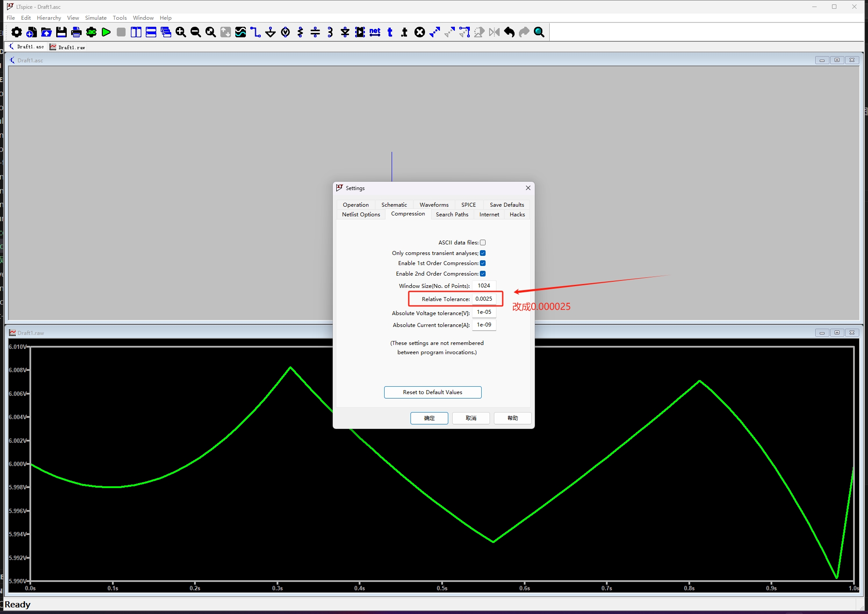
Task: Click the Absolute Current tolerance field
Action: [x=484, y=325]
